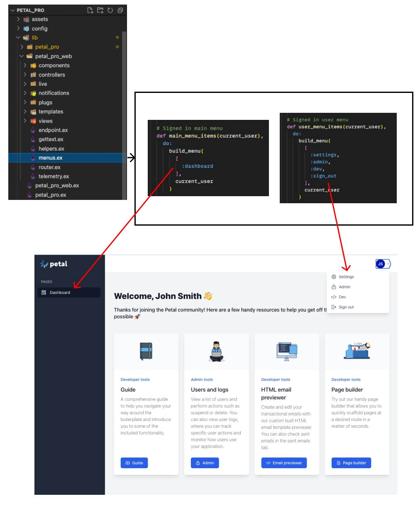Click the Petal logo in the sidebar
Image resolution: width=420 pixels, height=506 pixels.
(x=54, y=264)
